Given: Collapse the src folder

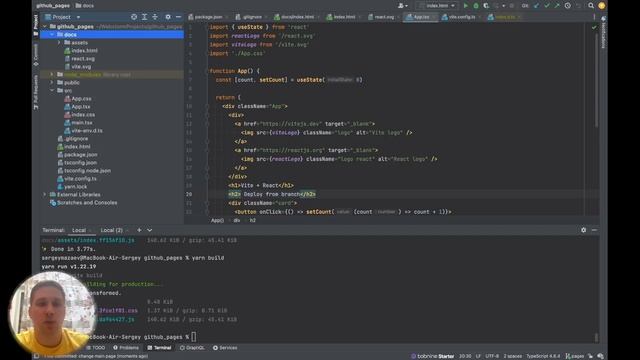Looking at the screenshot, I should [52, 91].
